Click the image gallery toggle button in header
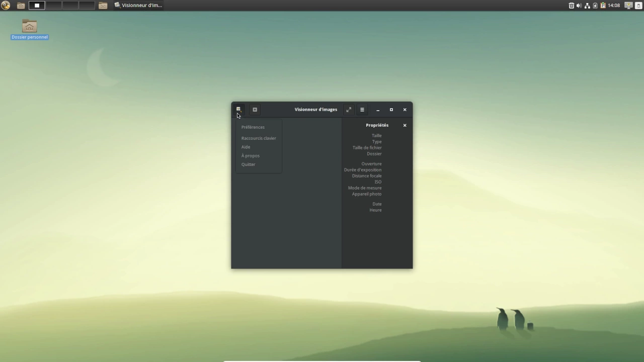 click(255, 110)
